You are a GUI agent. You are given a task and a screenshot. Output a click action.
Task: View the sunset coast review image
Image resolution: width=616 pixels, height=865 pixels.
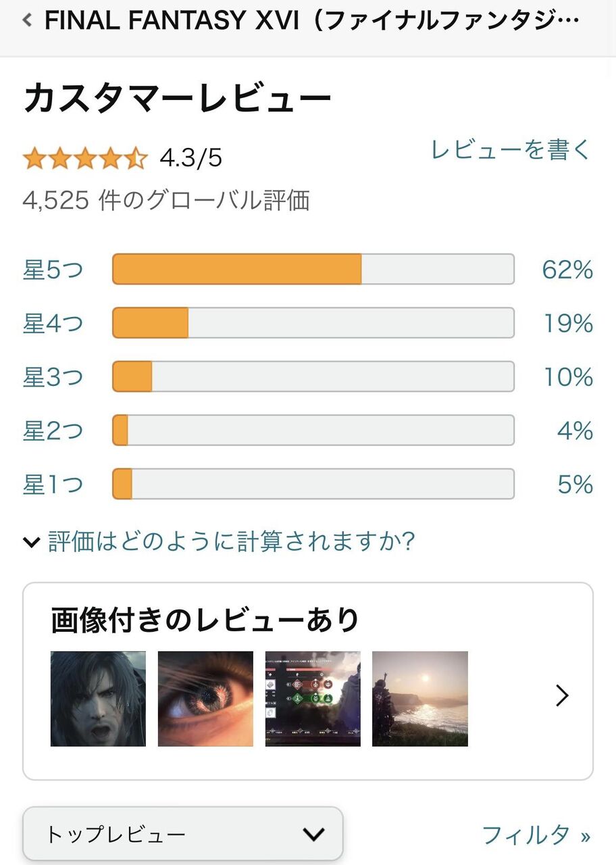(420, 699)
